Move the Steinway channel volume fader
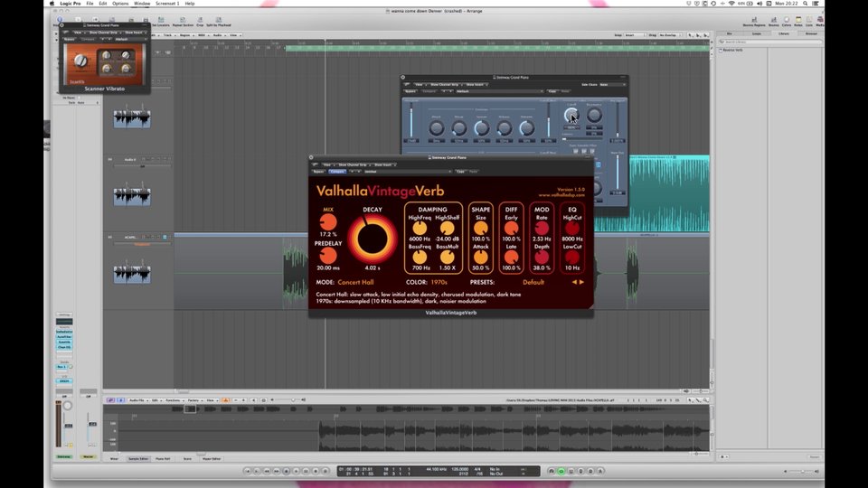This screenshot has width=868, height=488. [68, 426]
